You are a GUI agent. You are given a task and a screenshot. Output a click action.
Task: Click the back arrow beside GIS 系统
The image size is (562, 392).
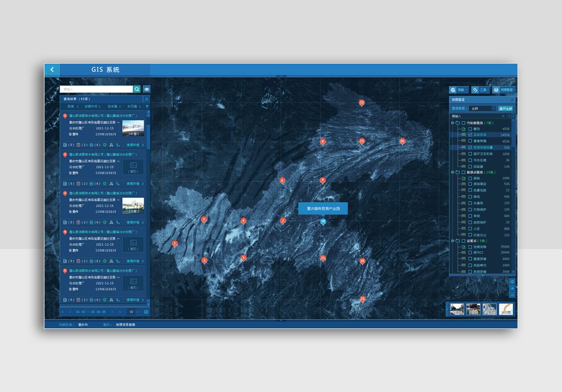click(x=52, y=70)
